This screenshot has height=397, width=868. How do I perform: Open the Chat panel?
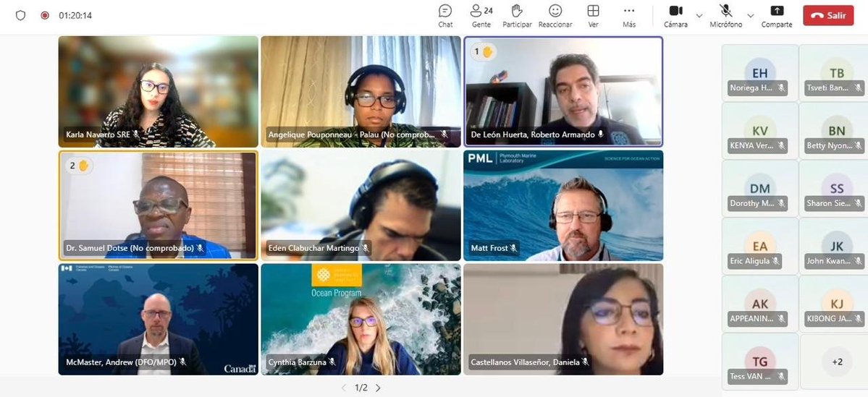point(445,16)
